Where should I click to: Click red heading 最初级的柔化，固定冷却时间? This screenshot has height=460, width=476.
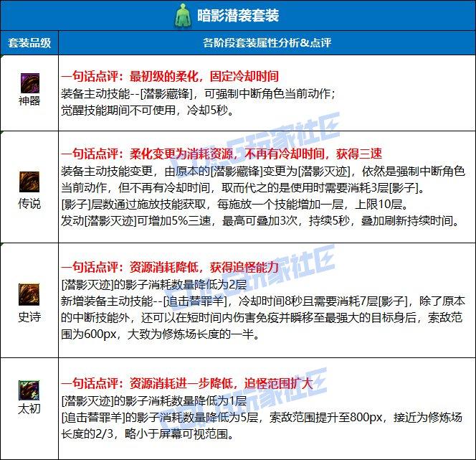pyautogui.click(x=171, y=75)
